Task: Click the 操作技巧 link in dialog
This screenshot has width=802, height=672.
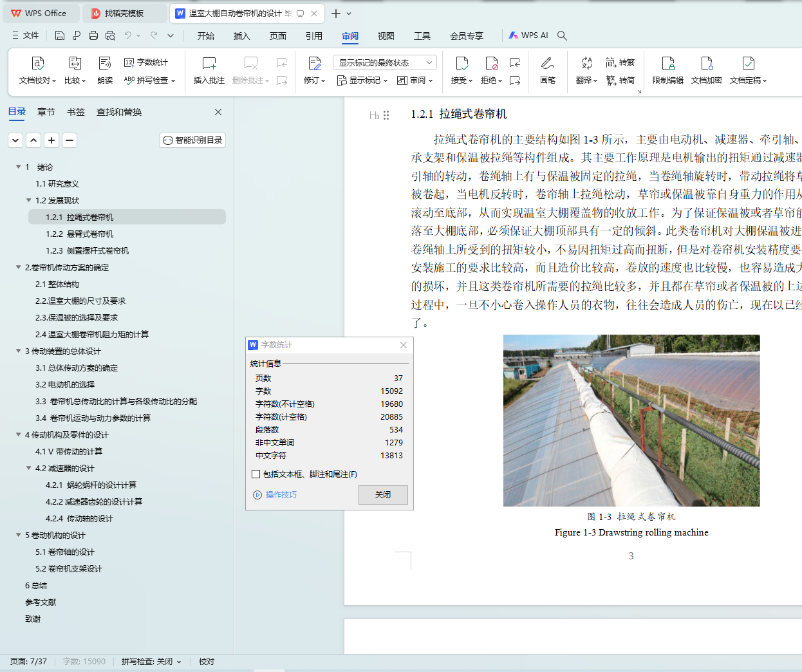Action: pos(275,495)
